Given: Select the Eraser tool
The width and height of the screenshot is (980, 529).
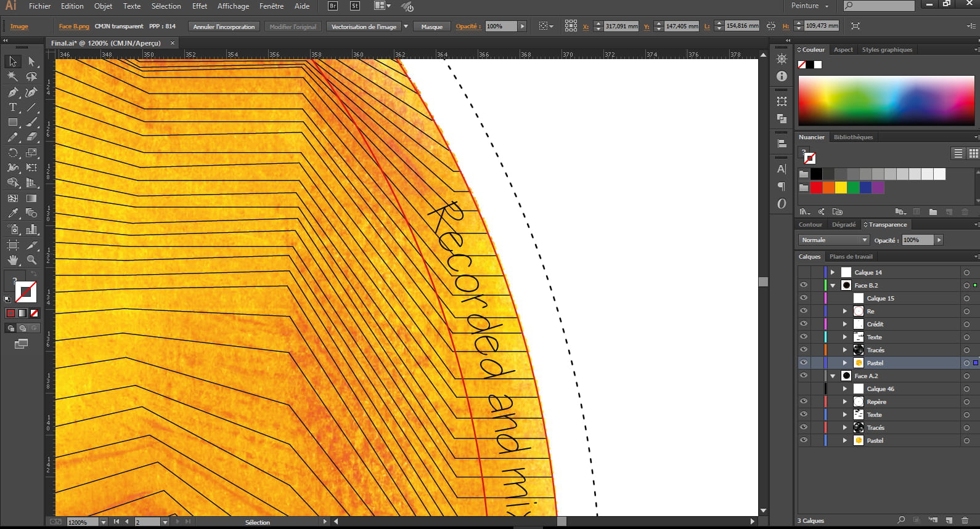Looking at the screenshot, I should [x=31, y=137].
